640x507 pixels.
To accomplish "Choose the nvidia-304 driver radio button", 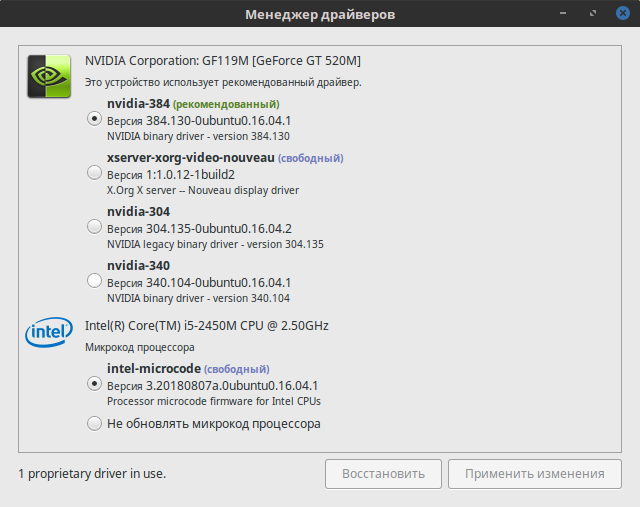I will (x=94, y=227).
